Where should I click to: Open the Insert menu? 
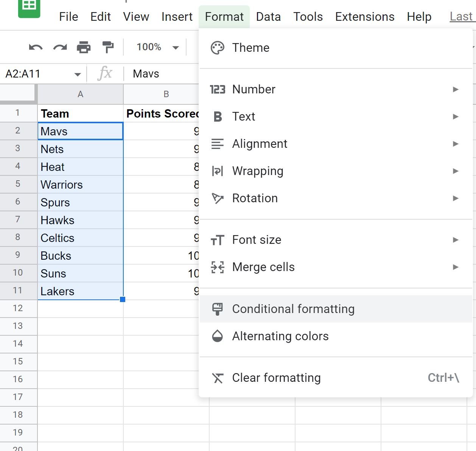coord(177,17)
